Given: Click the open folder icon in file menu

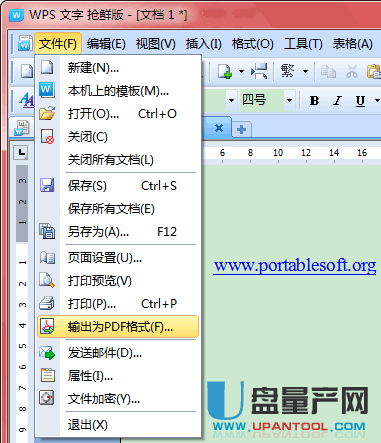Looking at the screenshot, I should pos(47,113).
